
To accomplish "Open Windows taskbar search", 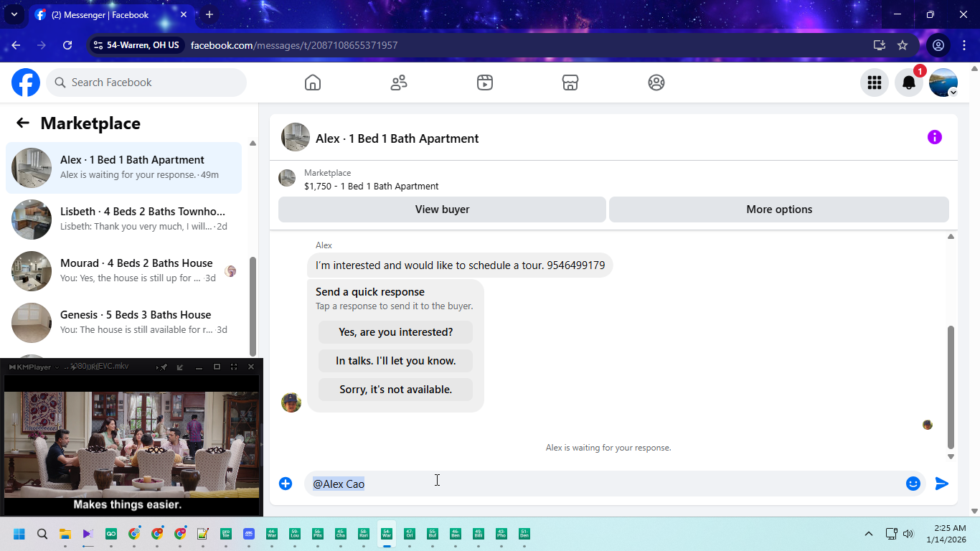I will click(42, 534).
